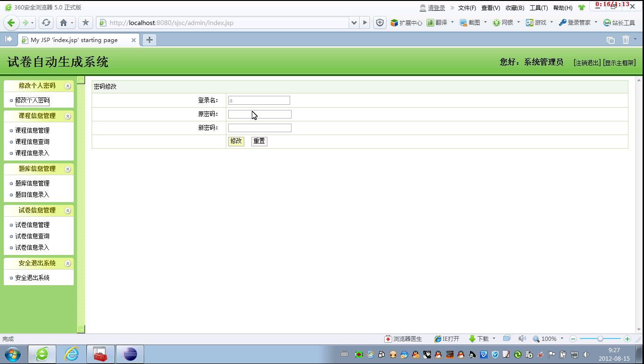Click the green skin shirt icon
The height and width of the screenshot is (364, 644).
point(582,8)
